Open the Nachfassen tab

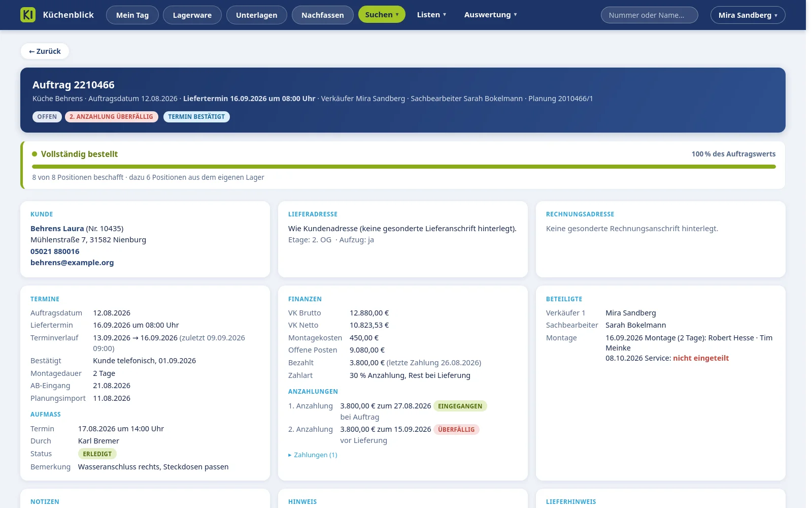323,15
